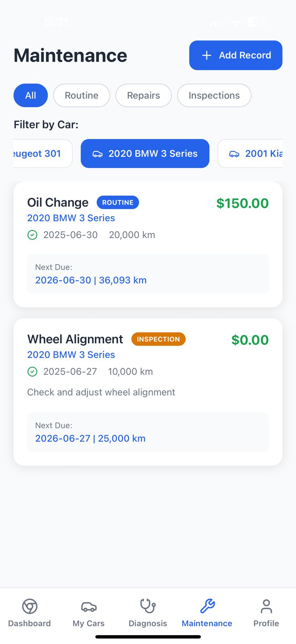
Task: Tap the My Cars car icon
Action: coord(89,607)
